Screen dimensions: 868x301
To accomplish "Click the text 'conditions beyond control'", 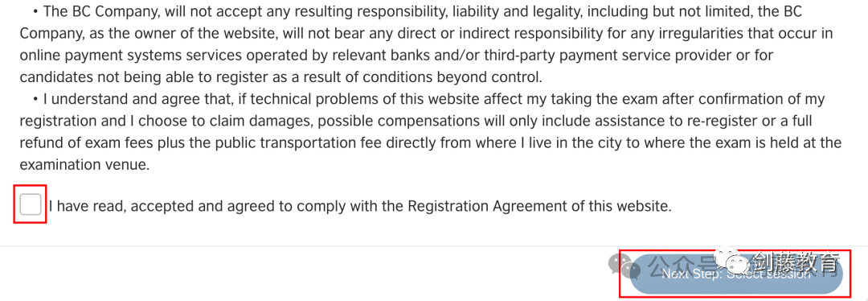I will click(450, 77).
